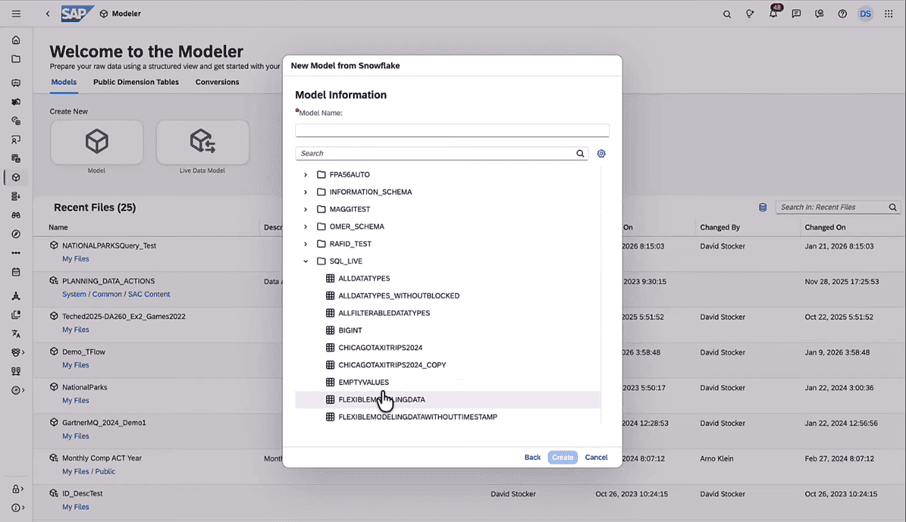Expand the MAGGITEST schema folder
This screenshot has width=906, height=522.
point(306,210)
